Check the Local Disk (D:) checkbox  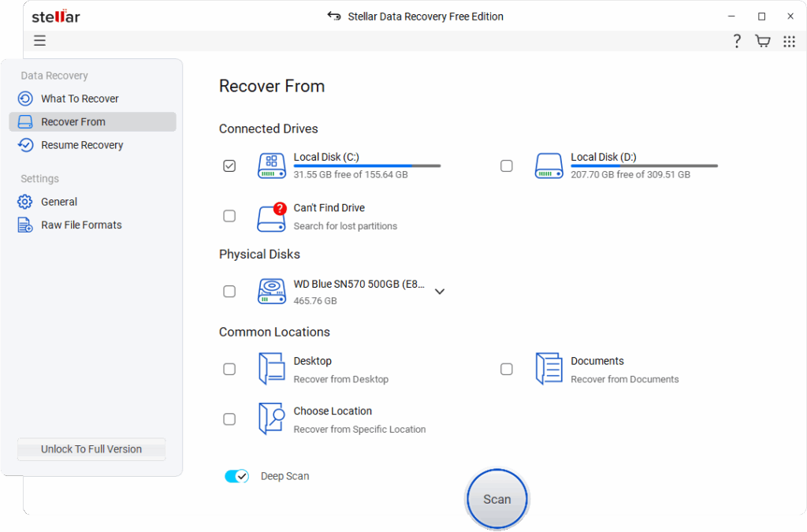pyautogui.click(x=507, y=166)
